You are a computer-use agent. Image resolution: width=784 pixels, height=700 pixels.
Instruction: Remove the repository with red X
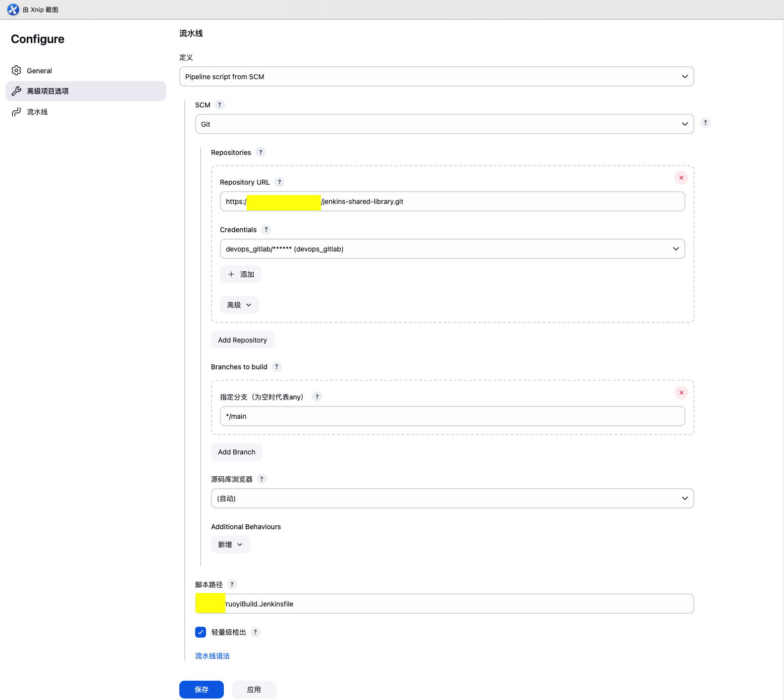point(681,178)
